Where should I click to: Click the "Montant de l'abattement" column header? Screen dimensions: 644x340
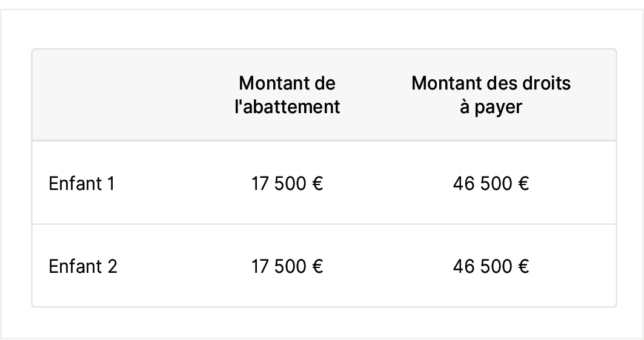[x=287, y=95]
